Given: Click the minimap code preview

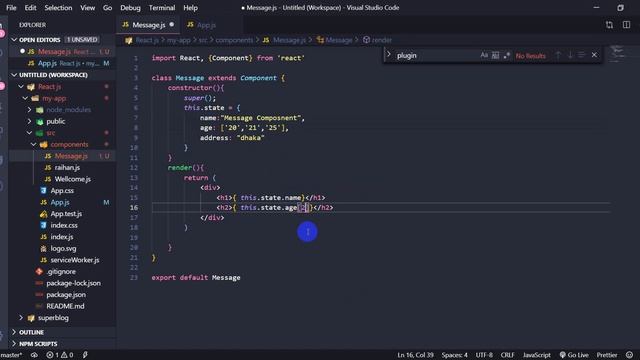Looking at the screenshot, I should 617,54.
